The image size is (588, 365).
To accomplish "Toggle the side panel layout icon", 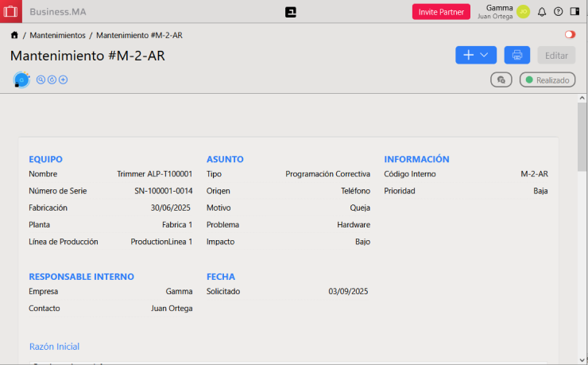I will pos(574,12).
